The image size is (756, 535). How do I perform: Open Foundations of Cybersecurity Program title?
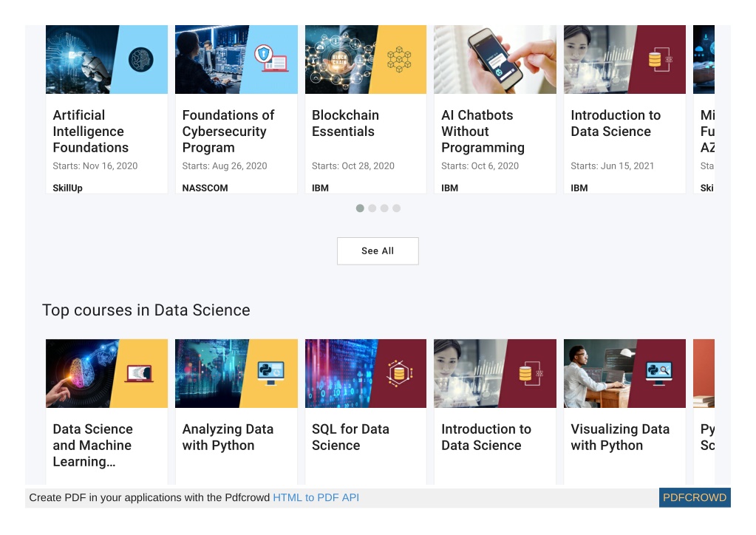pos(228,131)
